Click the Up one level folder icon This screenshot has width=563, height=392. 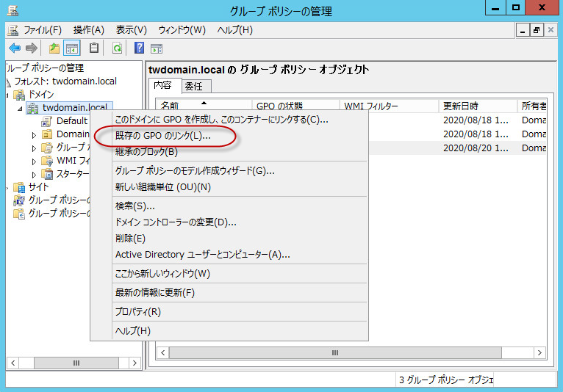(54, 48)
